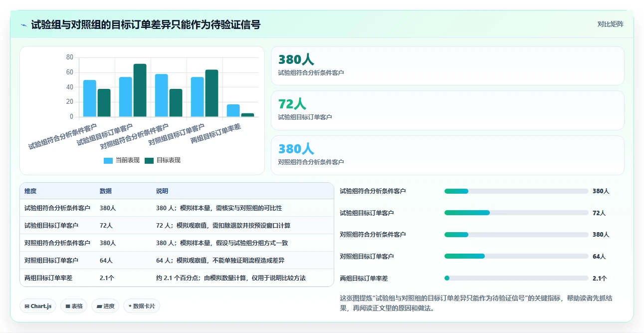Click the light blue bar for 试验组符合分析条件客户
The image size is (644, 333).
click(x=90, y=98)
